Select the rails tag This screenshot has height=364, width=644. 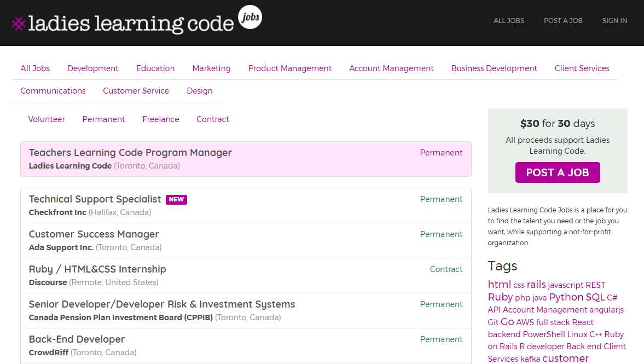[536, 284]
